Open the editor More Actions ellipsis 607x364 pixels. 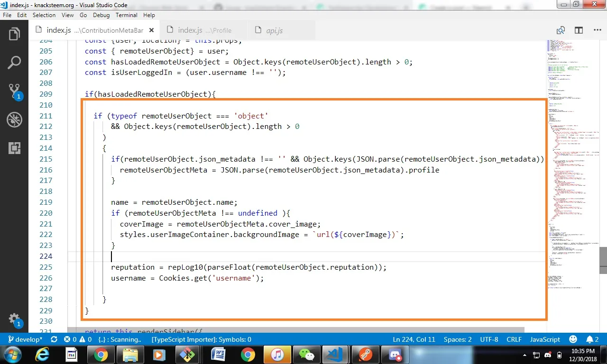(597, 30)
